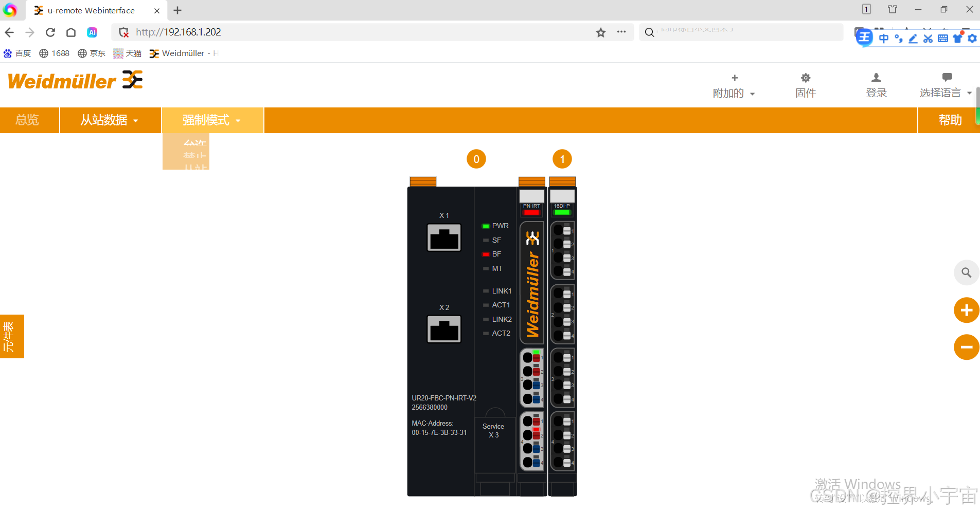Click the browser address bar URL
Screen dimensions: 980x512
[x=179, y=32]
